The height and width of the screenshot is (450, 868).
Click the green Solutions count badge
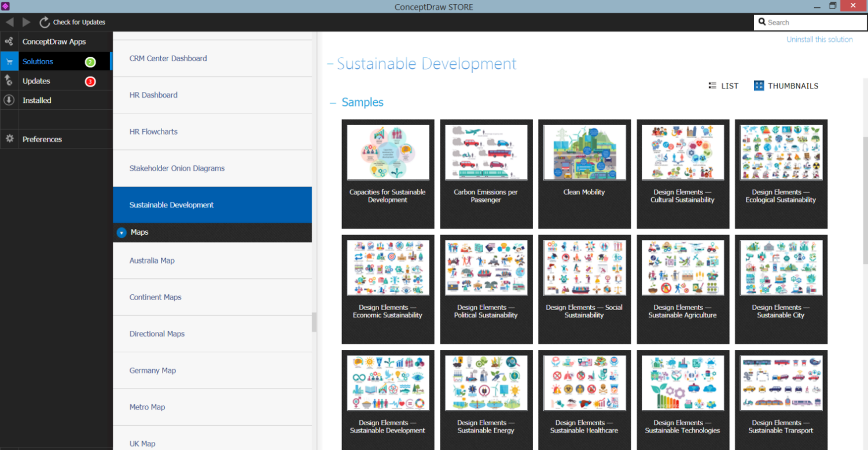(x=90, y=62)
